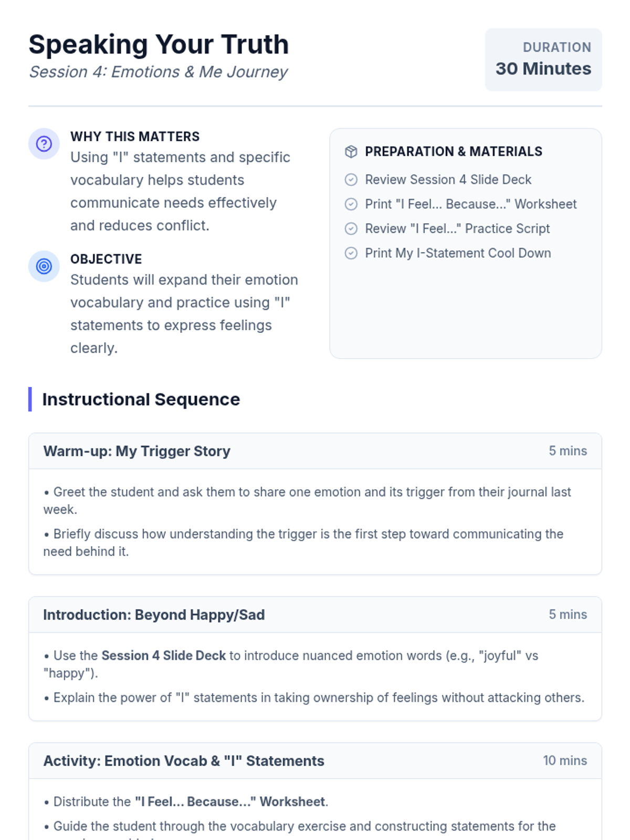630x840 pixels.
Task: Click the bold Session 4 Slide Deck text
Action: point(163,656)
